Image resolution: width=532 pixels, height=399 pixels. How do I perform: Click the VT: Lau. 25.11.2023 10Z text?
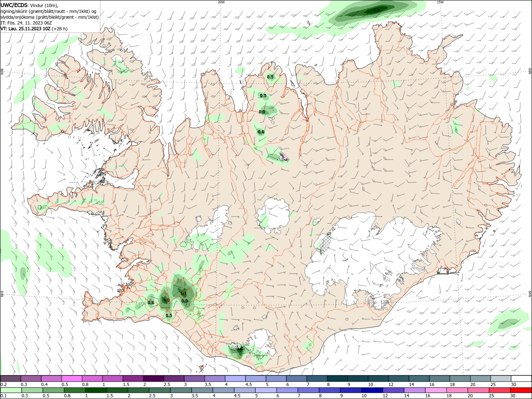[x=25, y=29]
